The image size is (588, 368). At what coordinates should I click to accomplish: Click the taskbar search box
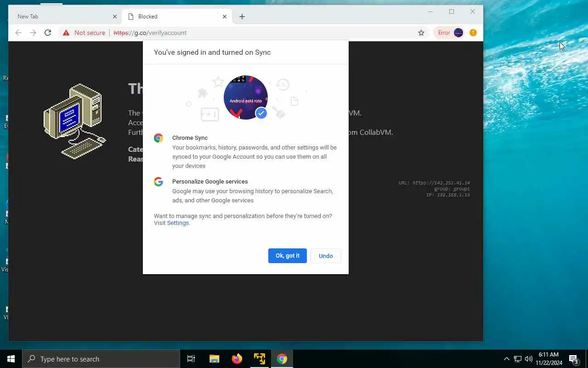coord(101,359)
